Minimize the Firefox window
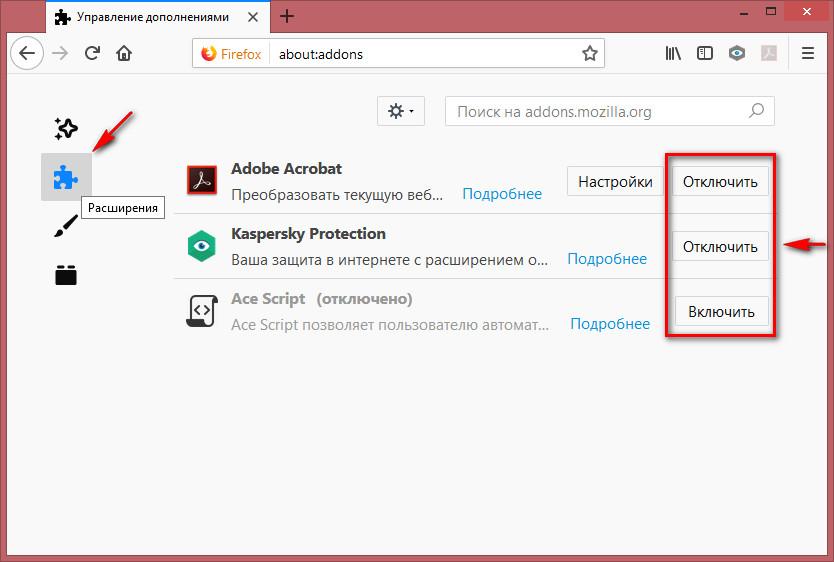 point(744,12)
